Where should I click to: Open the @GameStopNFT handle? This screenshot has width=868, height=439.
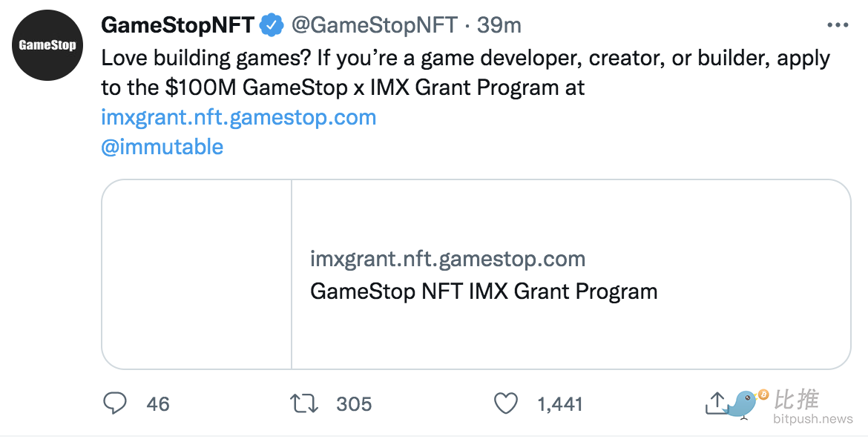tap(374, 25)
